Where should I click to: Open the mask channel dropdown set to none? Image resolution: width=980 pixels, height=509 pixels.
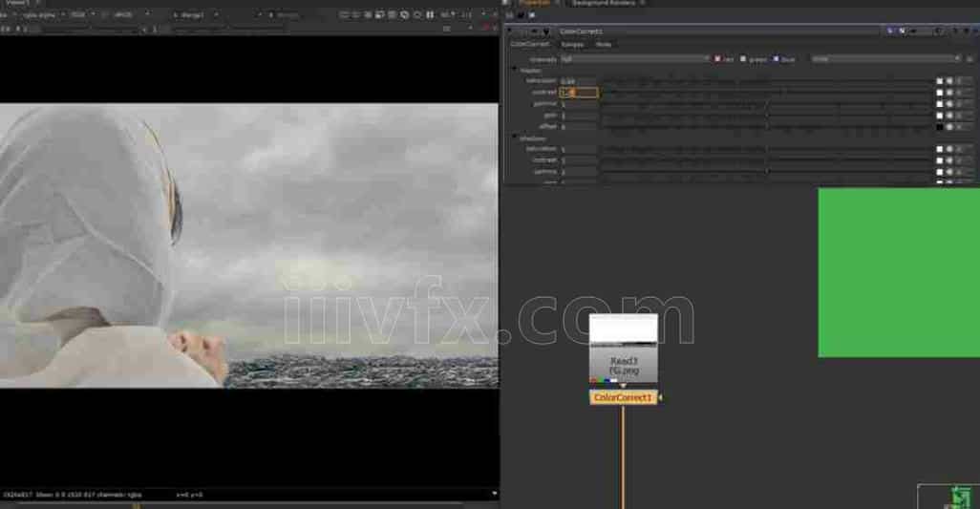click(x=885, y=59)
